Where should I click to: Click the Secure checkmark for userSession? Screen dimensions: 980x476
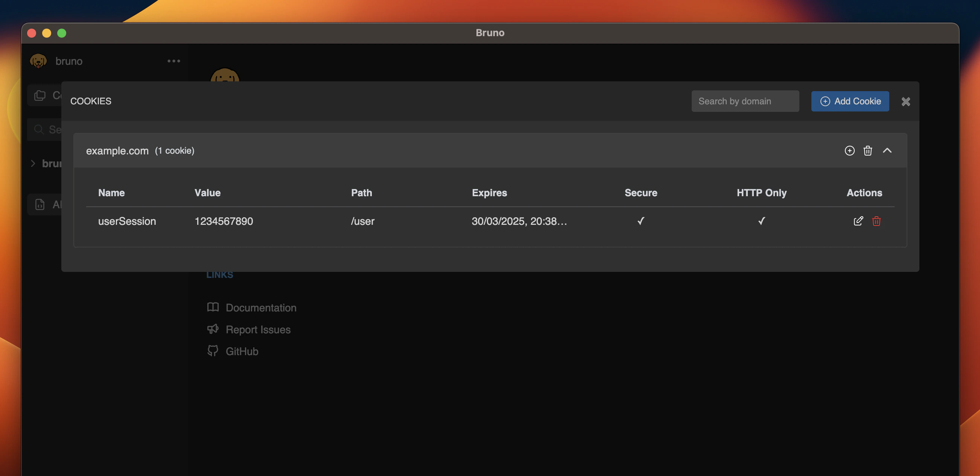tap(641, 221)
